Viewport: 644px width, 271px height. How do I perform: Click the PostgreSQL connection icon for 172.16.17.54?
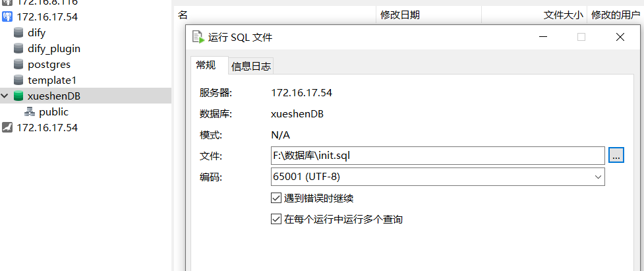(x=7, y=16)
